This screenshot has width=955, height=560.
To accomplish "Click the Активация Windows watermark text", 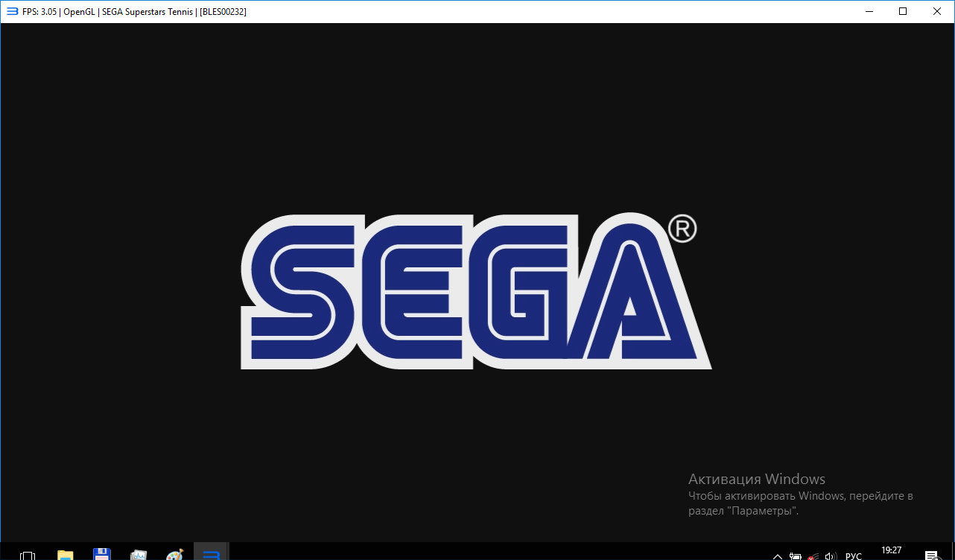I will coord(756,479).
